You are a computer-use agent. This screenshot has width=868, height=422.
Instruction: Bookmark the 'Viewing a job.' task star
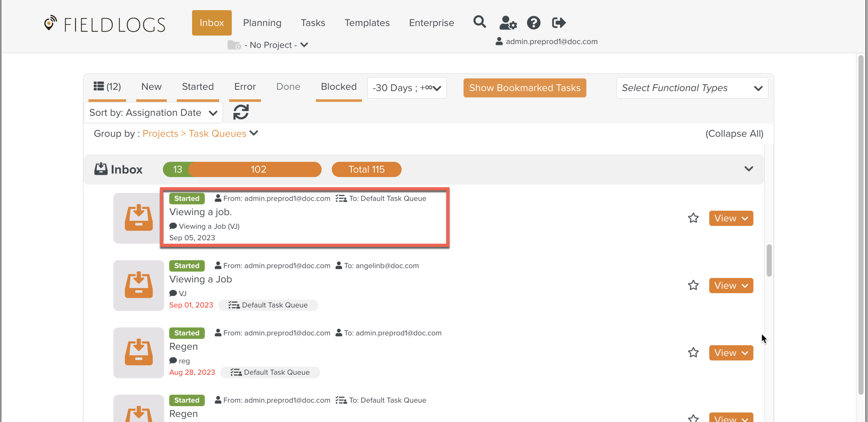coord(693,218)
